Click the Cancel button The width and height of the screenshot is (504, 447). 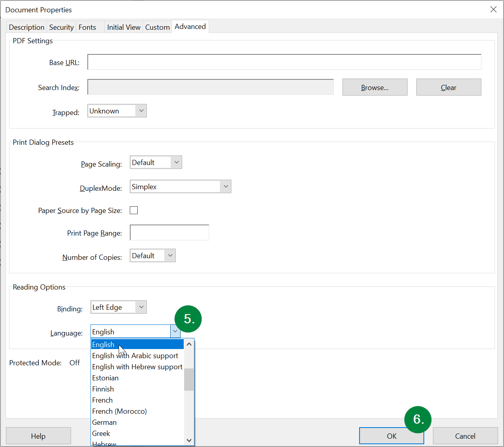[x=465, y=436]
